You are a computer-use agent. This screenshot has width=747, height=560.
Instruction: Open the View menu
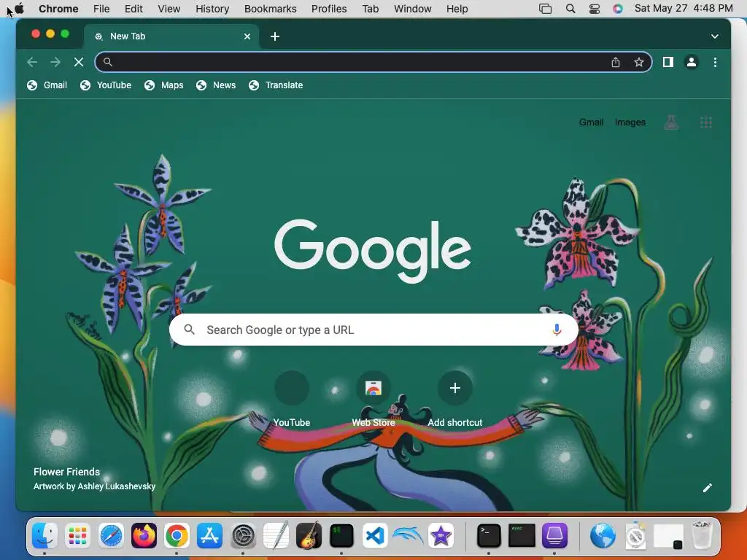tap(169, 9)
